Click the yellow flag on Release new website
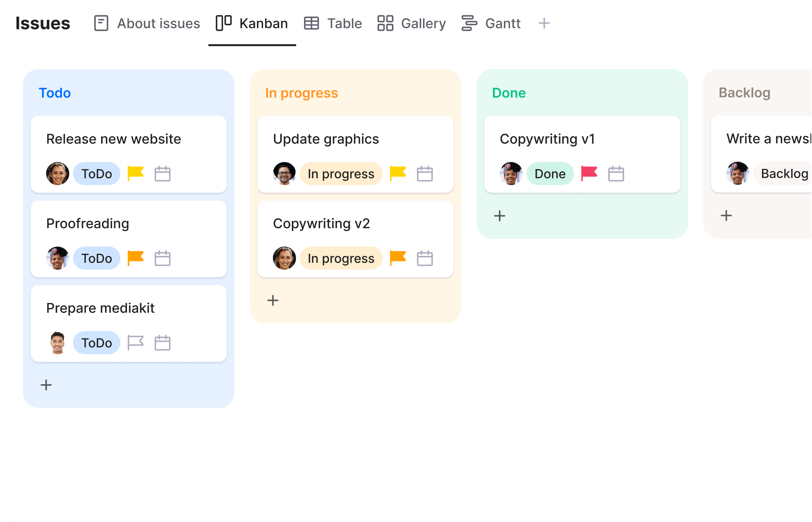This screenshot has height=522, width=812. [x=136, y=173]
